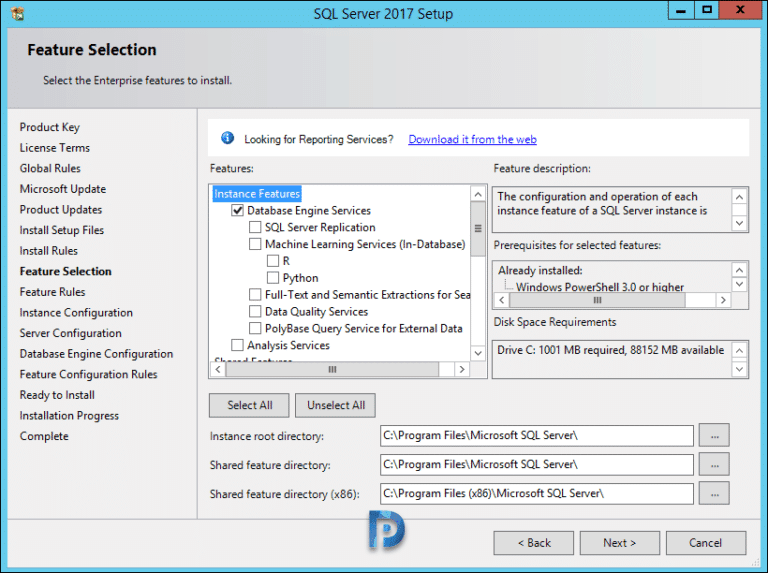Enable Full-Text and Semantic Extractions checkbox
The image size is (768, 573).
[255, 294]
